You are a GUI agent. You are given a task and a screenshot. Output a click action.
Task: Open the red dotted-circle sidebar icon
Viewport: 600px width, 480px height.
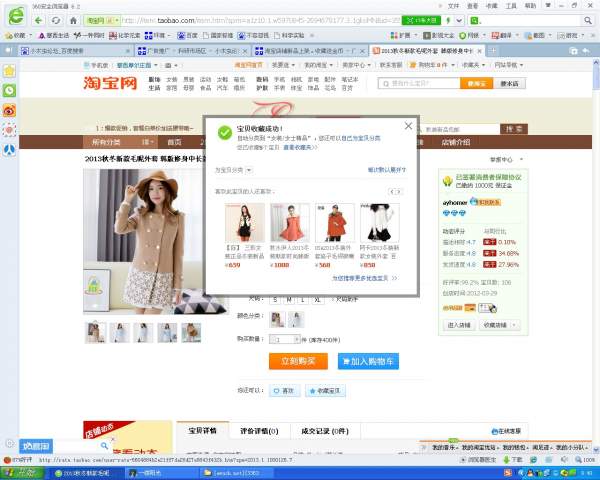click(x=9, y=130)
